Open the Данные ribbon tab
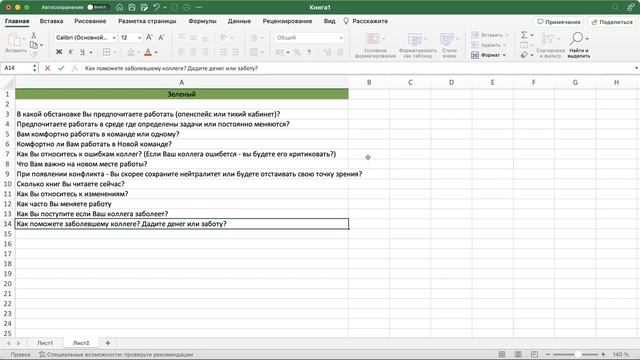This screenshot has width=640, height=360. [x=239, y=21]
